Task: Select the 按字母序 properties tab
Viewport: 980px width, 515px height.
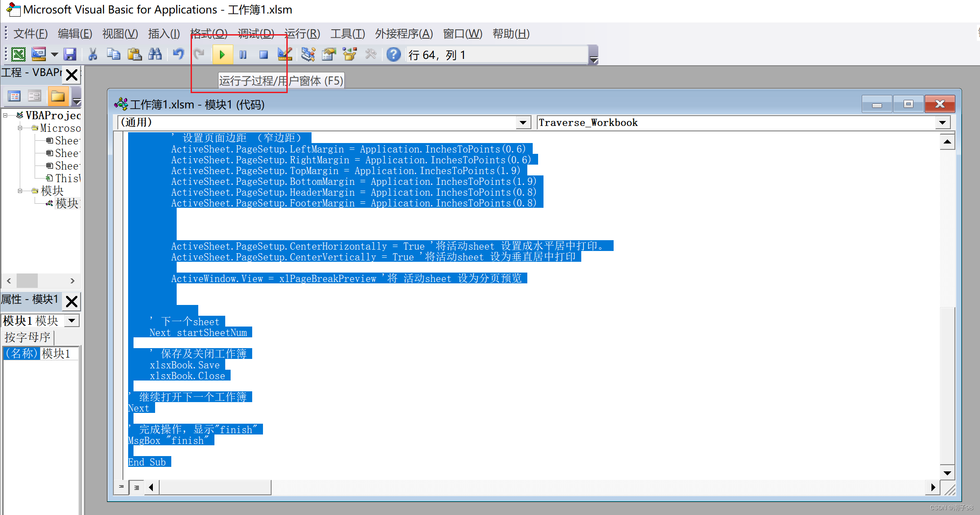Action: tap(28, 337)
